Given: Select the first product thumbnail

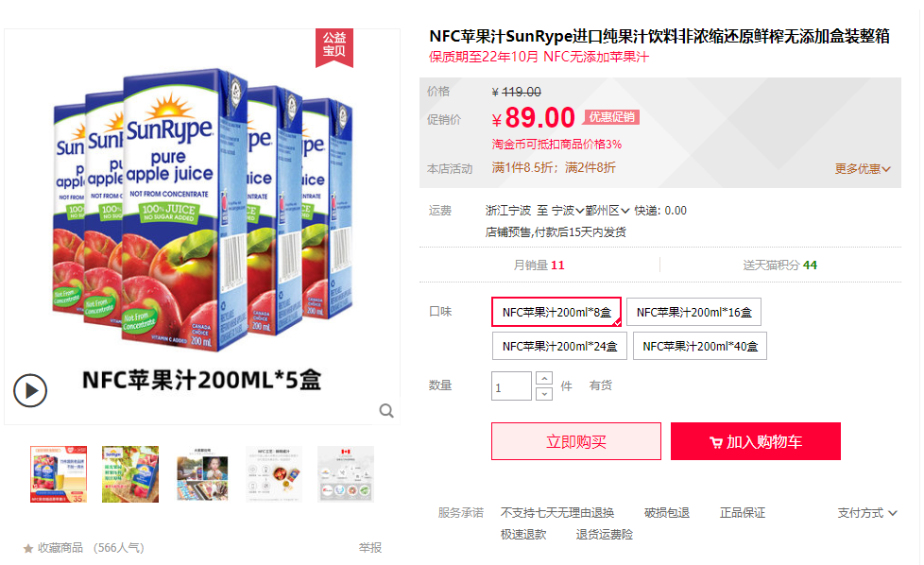Looking at the screenshot, I should [59, 474].
